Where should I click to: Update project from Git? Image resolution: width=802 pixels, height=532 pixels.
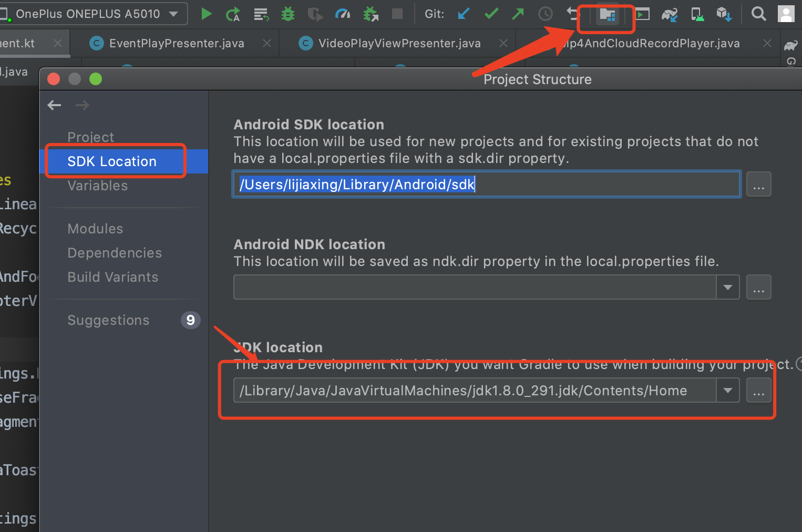point(464,14)
